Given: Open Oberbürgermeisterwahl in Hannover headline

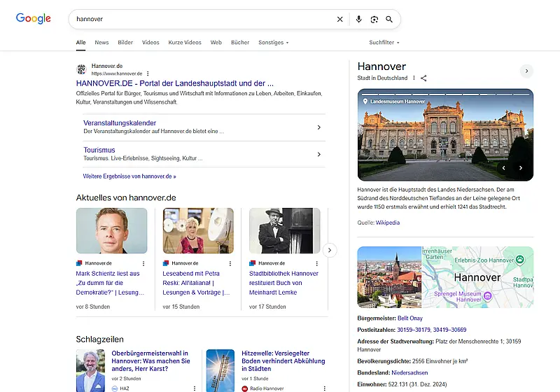Looking at the screenshot, I should (x=150, y=361).
